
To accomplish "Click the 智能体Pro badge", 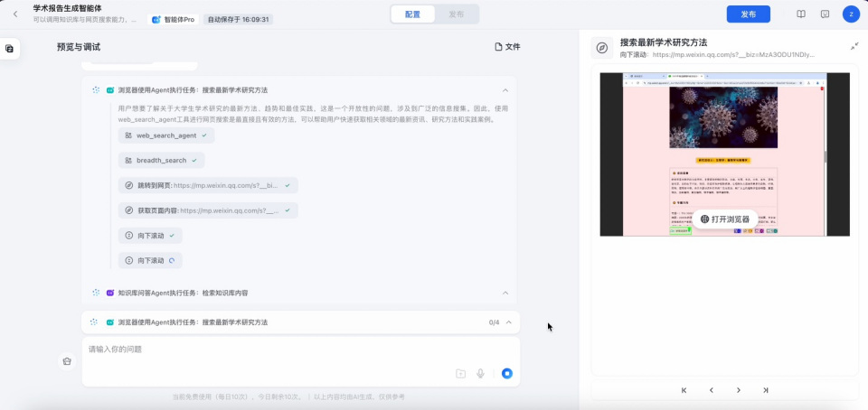I will tap(174, 19).
